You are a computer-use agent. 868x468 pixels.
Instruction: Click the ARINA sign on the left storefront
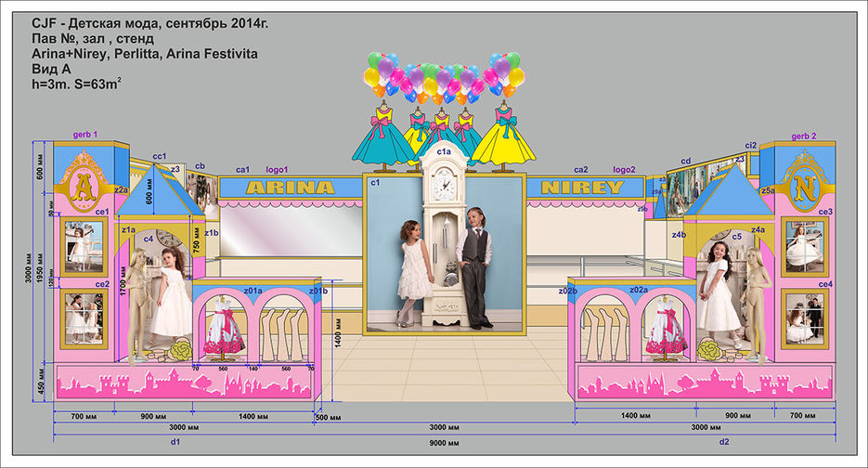(x=289, y=188)
